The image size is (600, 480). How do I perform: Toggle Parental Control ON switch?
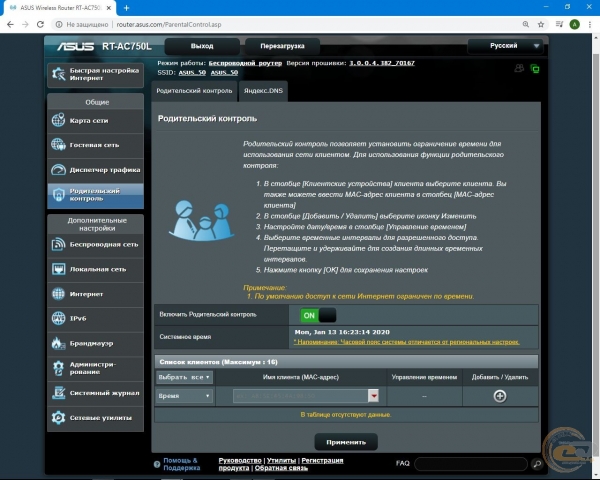click(318, 315)
